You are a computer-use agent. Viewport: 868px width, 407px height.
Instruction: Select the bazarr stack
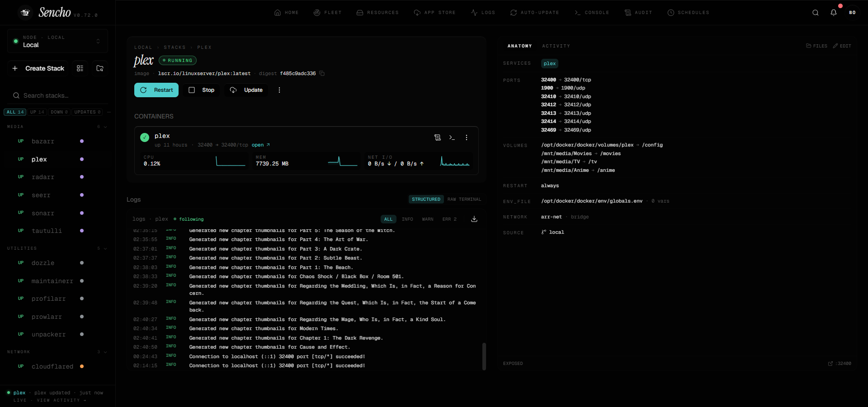(57, 142)
